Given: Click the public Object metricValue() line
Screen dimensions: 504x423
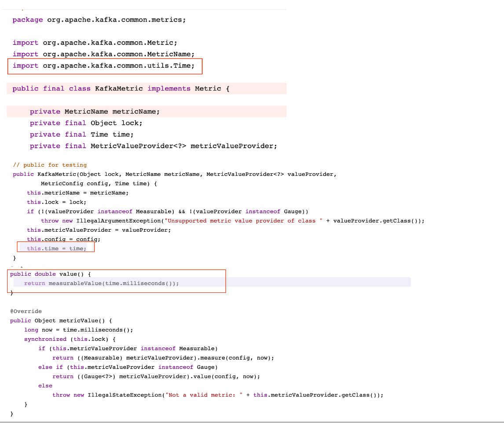Looking at the screenshot, I should tap(61, 321).
